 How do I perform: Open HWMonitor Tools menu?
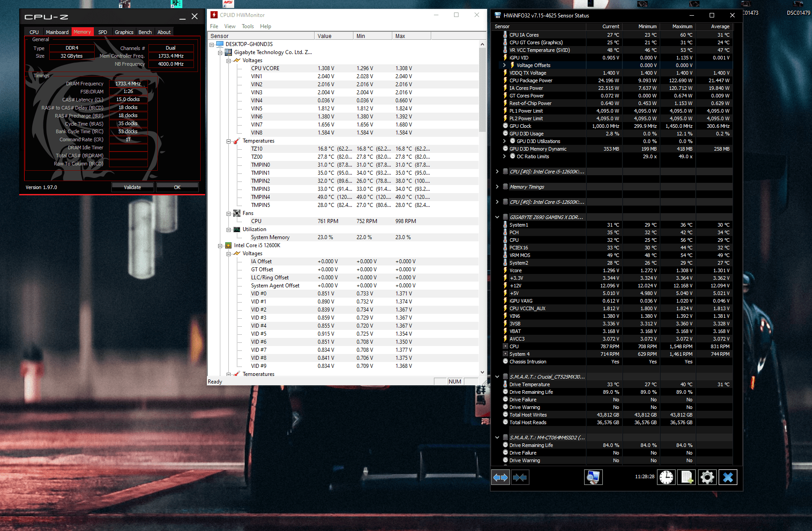point(248,26)
